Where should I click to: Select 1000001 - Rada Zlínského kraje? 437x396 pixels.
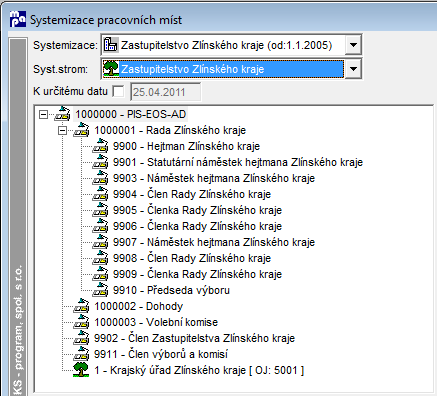170,130
